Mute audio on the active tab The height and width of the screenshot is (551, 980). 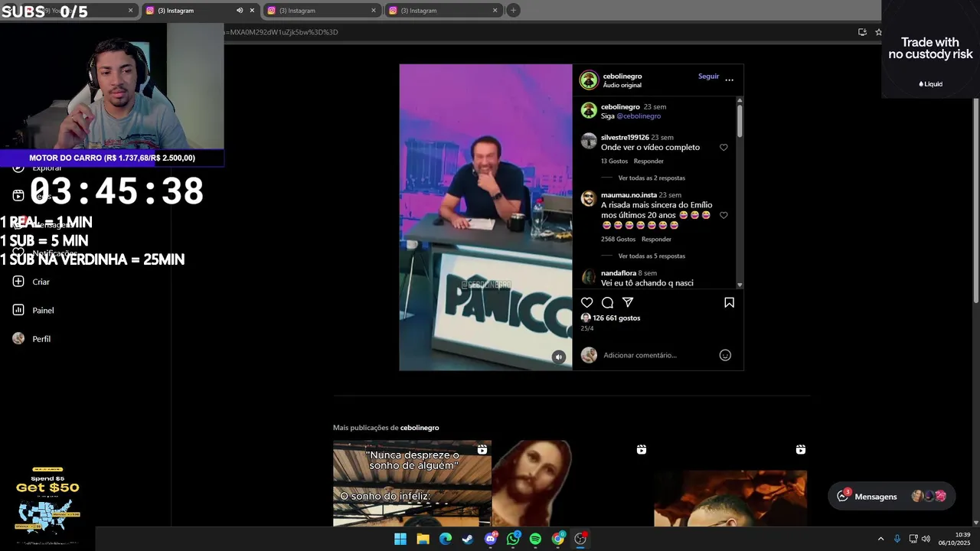pyautogui.click(x=240, y=10)
